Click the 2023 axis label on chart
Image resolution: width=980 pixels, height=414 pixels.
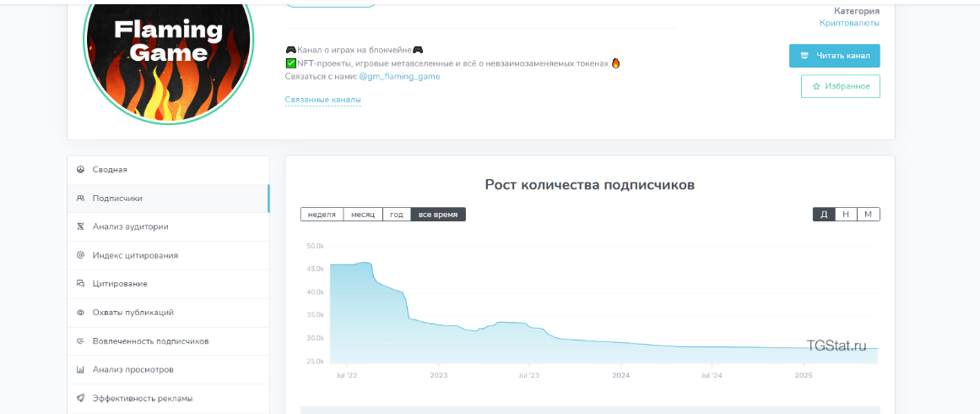(439, 375)
